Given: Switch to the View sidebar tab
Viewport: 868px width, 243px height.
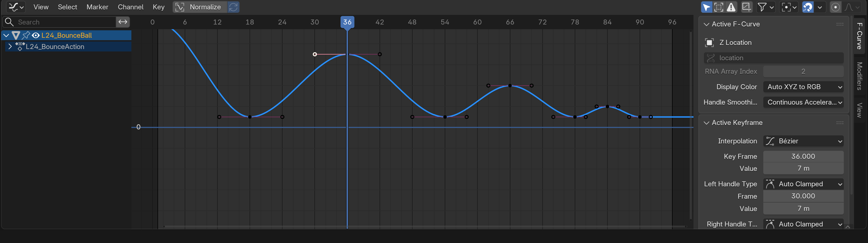Looking at the screenshot, I should tap(859, 110).
